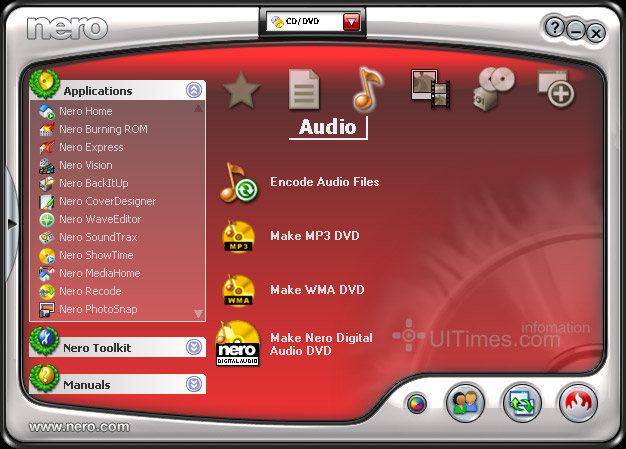Open the Photo and Video category
626x449 pixels.
[x=430, y=89]
